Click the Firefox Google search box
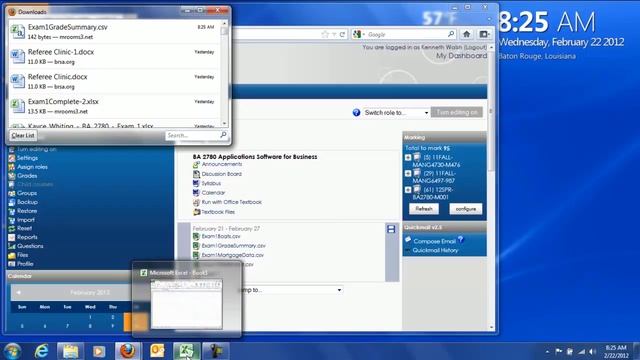This screenshot has height=360, width=640. click(404, 34)
